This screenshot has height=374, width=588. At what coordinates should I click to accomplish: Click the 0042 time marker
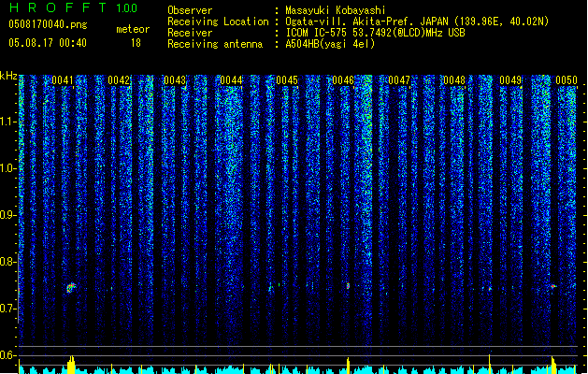click(119, 80)
